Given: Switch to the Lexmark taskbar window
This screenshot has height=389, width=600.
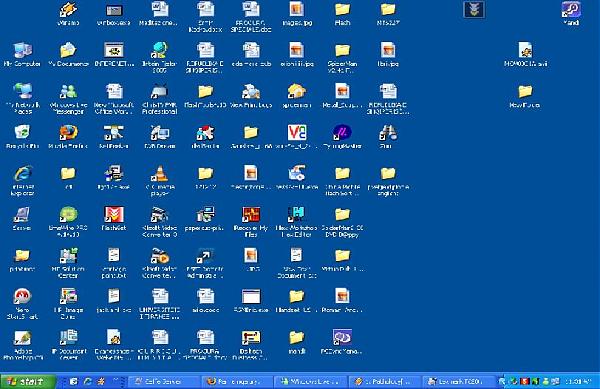Looking at the screenshot, I should click(x=458, y=381).
